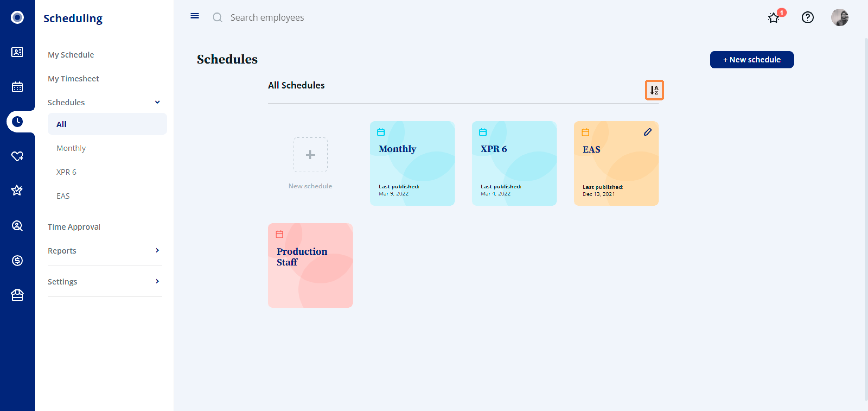Click the Search employees field
The width and height of the screenshot is (868, 411).
[267, 18]
